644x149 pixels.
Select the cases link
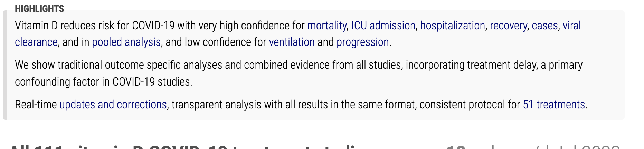pos(545,26)
